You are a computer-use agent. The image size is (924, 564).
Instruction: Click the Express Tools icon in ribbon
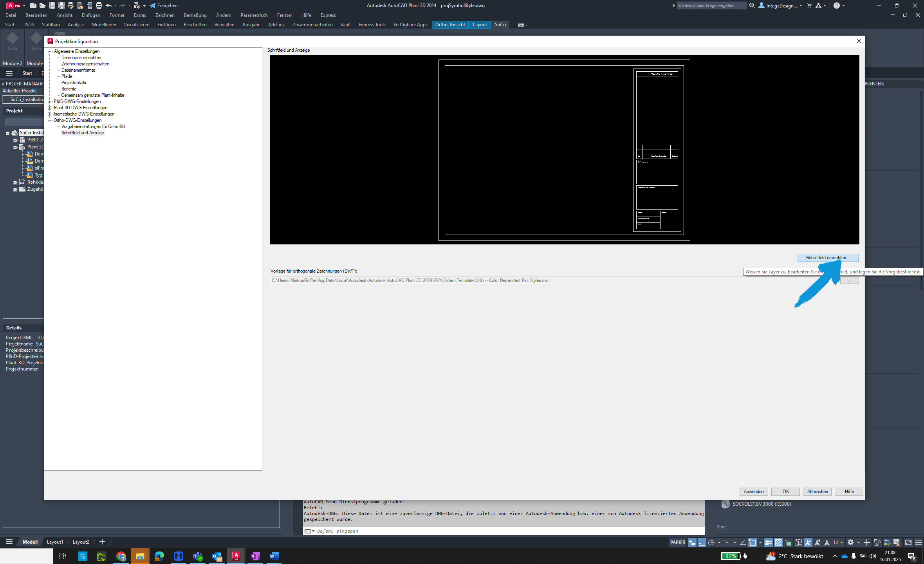[x=372, y=24]
